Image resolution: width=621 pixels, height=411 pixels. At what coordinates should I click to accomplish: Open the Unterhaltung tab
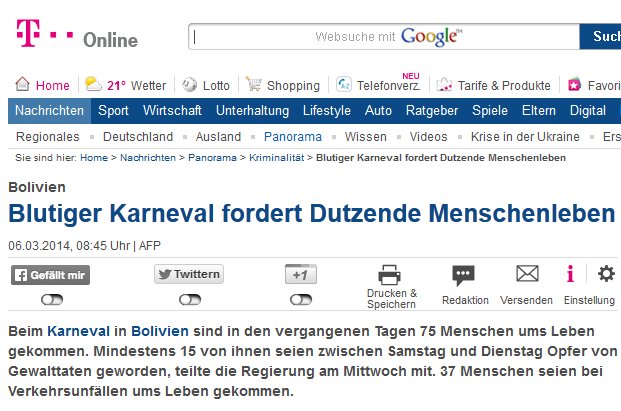click(252, 110)
